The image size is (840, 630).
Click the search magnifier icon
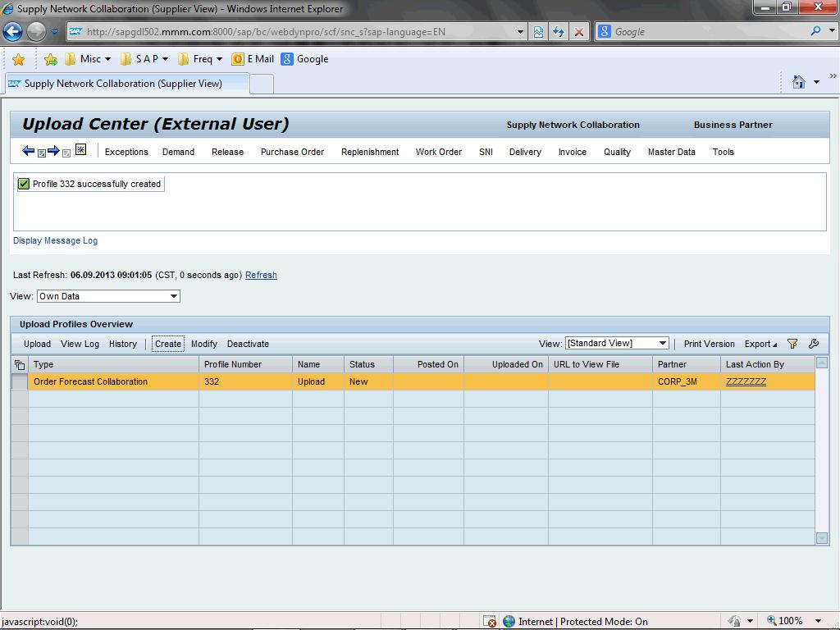coord(815,31)
